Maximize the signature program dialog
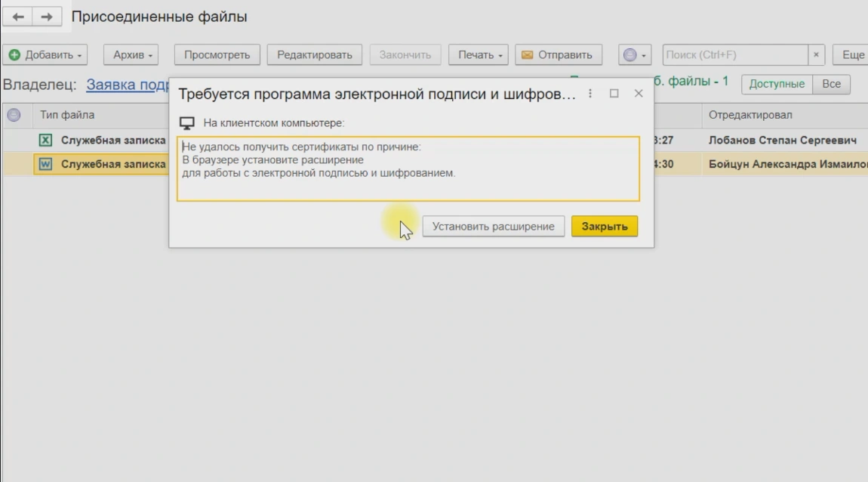Viewport: 868px width, 482px height. (x=614, y=94)
